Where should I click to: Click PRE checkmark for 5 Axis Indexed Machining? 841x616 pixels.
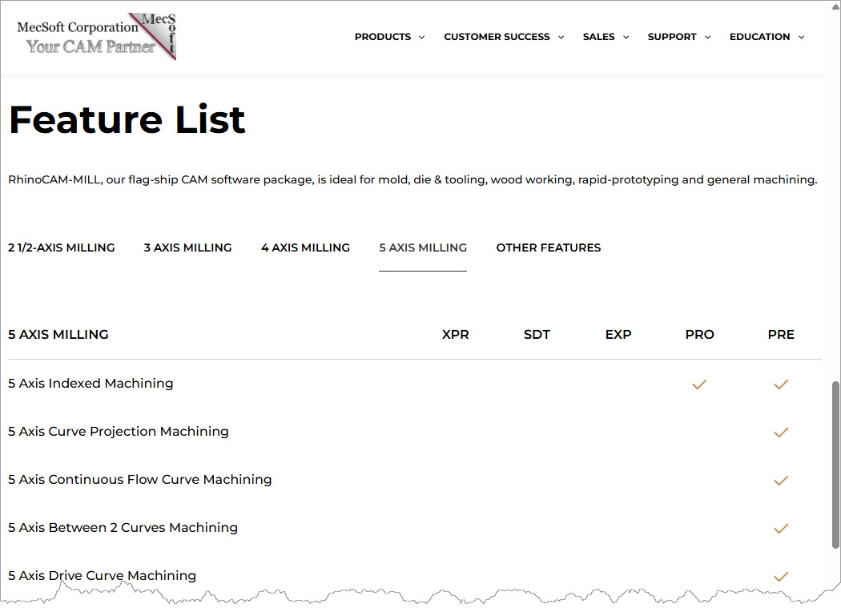click(x=781, y=384)
